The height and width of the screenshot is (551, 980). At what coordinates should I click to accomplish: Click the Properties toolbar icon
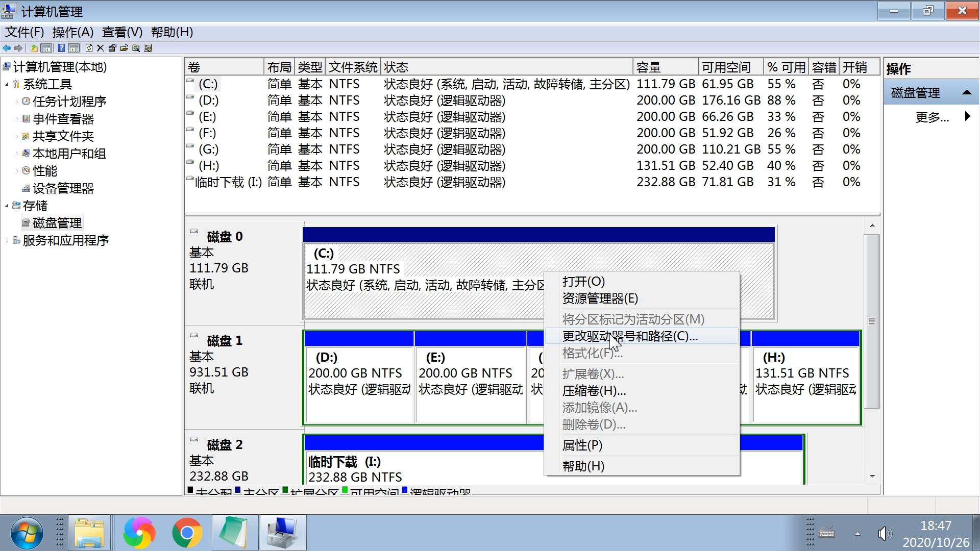coord(112,48)
